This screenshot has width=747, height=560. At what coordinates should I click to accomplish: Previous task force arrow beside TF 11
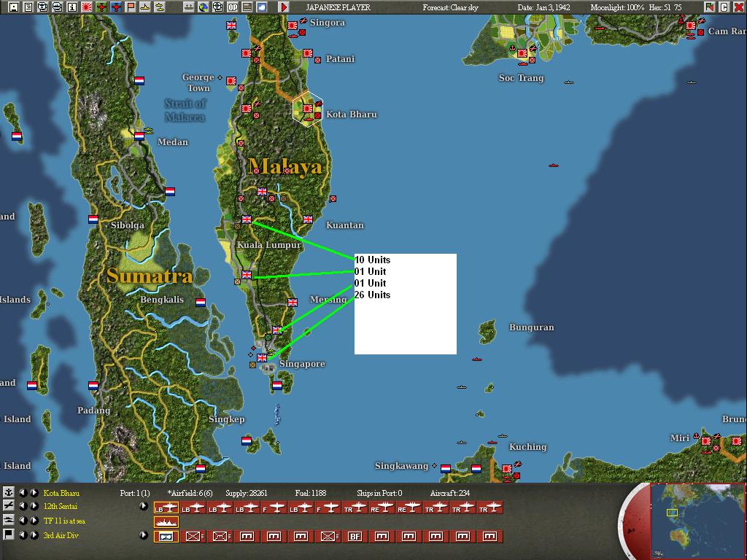tap(23, 521)
